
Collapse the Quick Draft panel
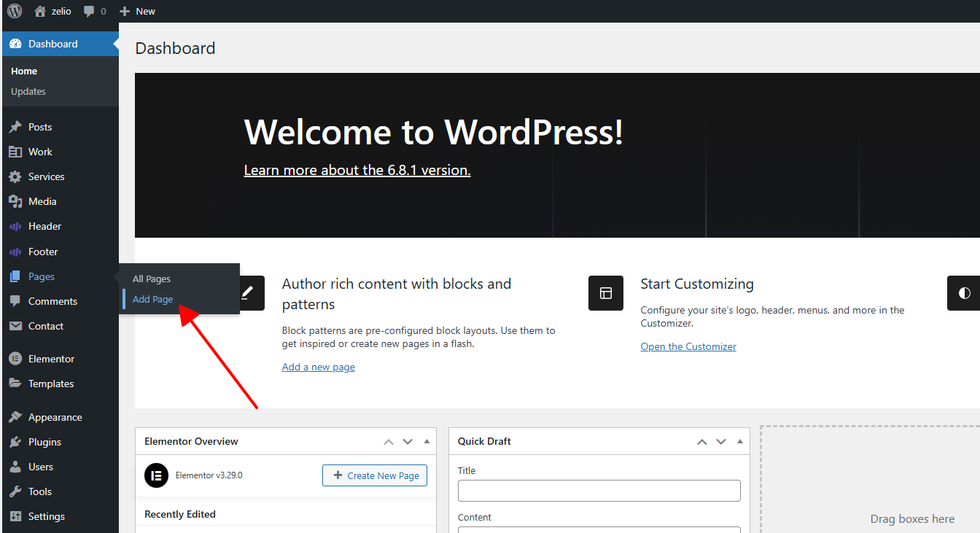[740, 442]
